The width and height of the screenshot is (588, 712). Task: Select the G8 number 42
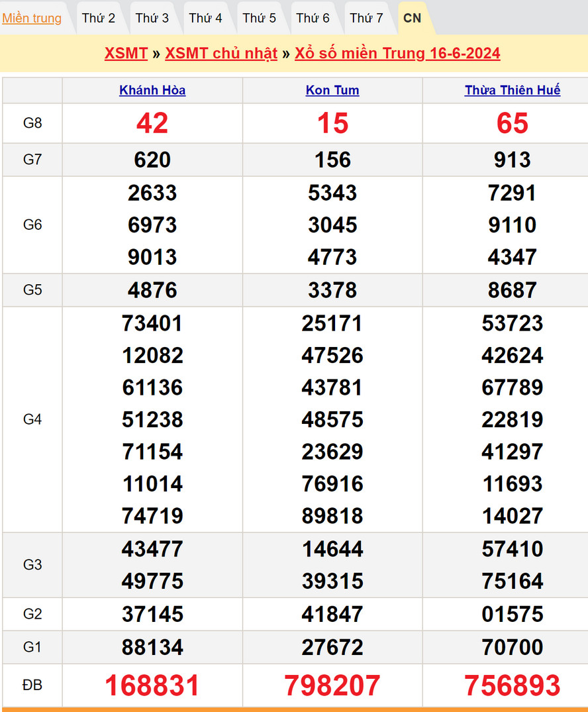point(152,123)
